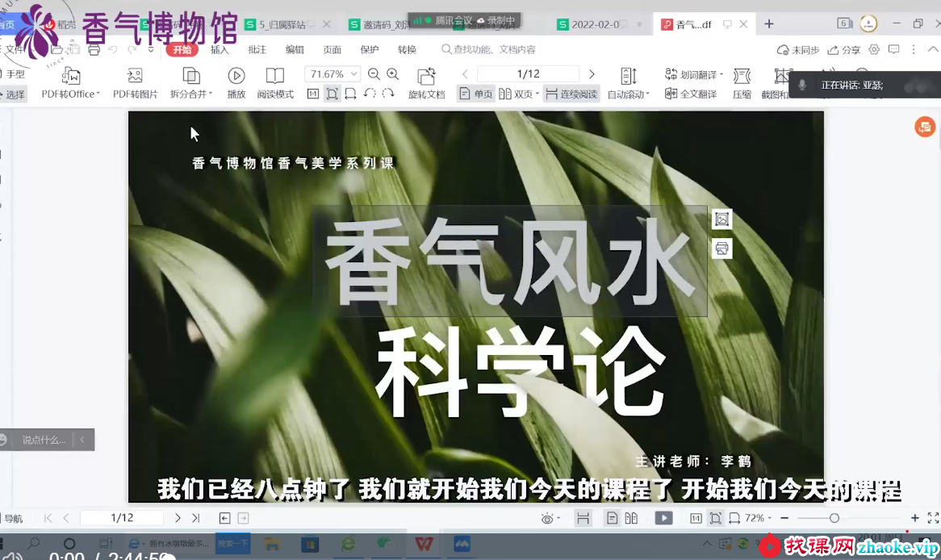This screenshot has height=560, width=941.
Task: Open the 导航 navigation pane
Action: click(x=12, y=519)
